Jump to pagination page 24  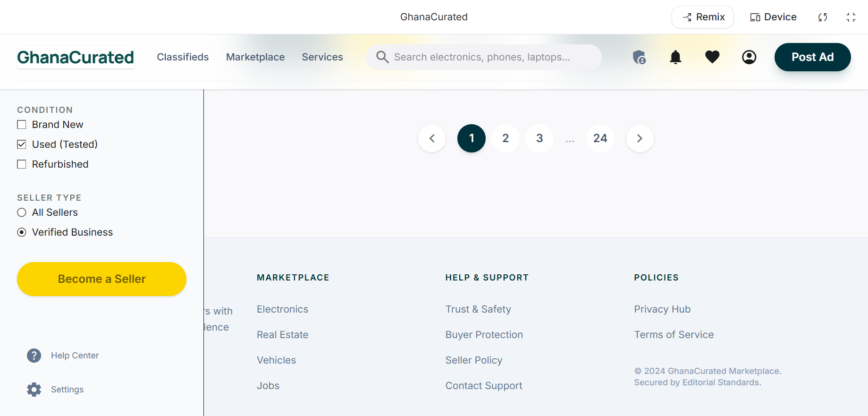click(600, 138)
